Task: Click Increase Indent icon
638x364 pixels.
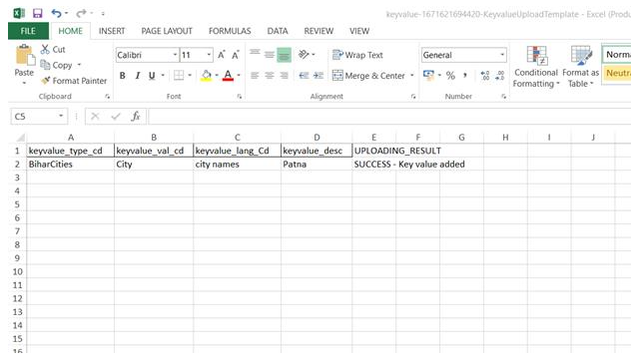Action: point(319,76)
